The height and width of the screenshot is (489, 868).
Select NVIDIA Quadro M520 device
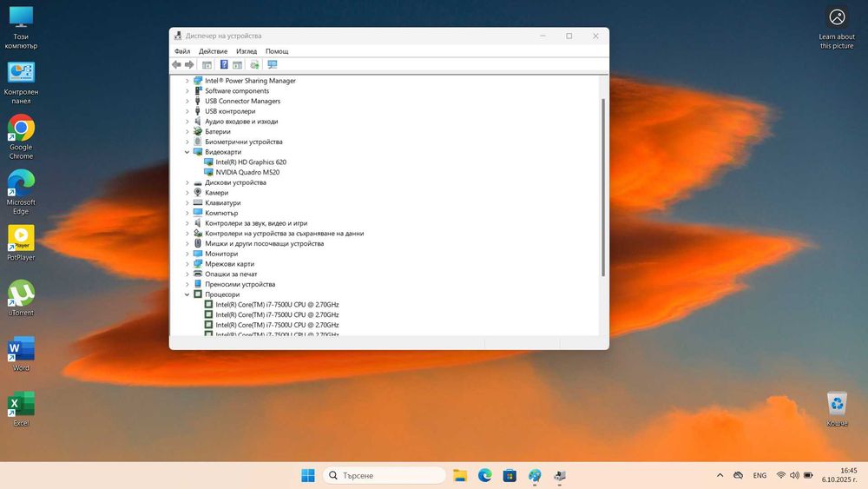pos(247,172)
